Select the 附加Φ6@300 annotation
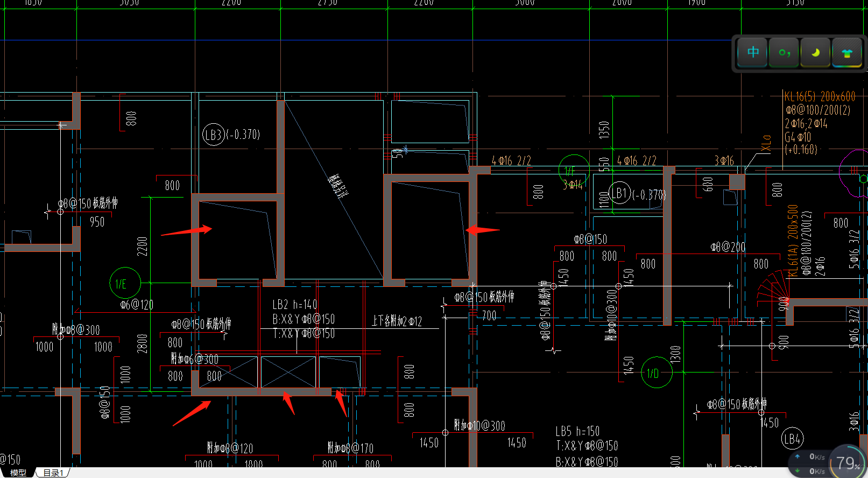868x478 pixels. (194, 359)
